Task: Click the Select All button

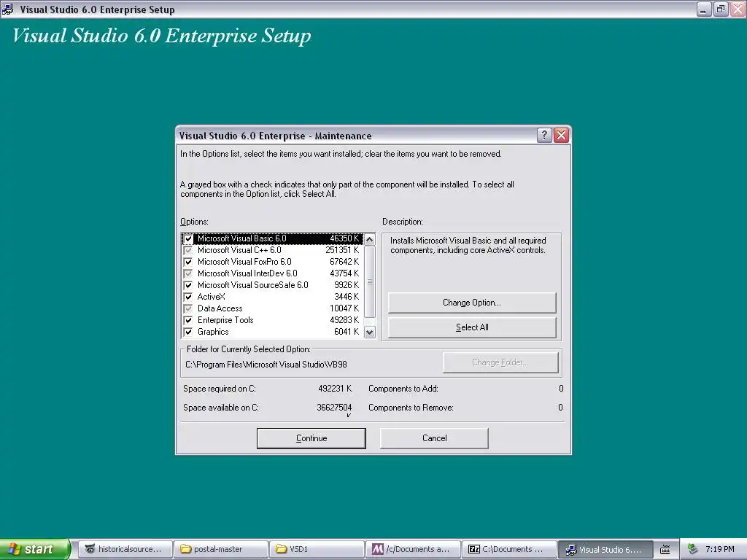Action: pos(472,327)
